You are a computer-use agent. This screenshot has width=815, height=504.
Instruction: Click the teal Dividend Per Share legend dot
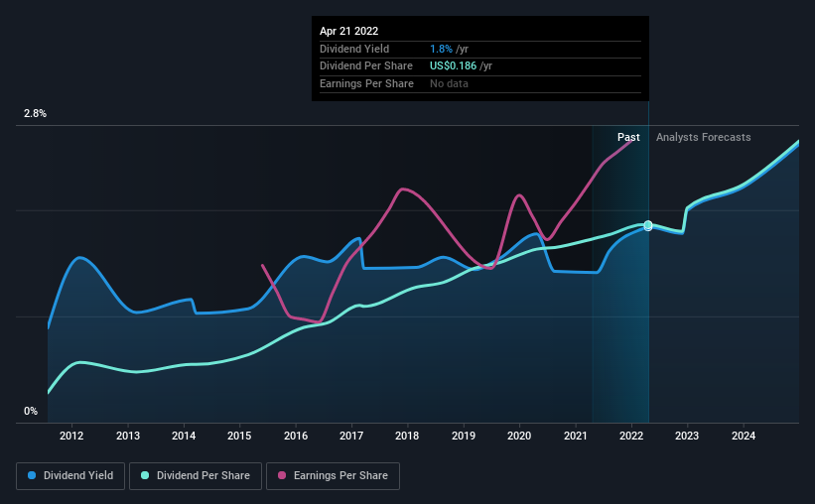coord(145,475)
